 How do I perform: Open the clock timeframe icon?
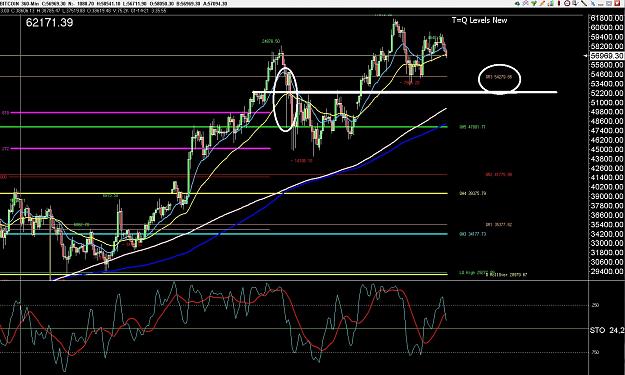point(567,3)
